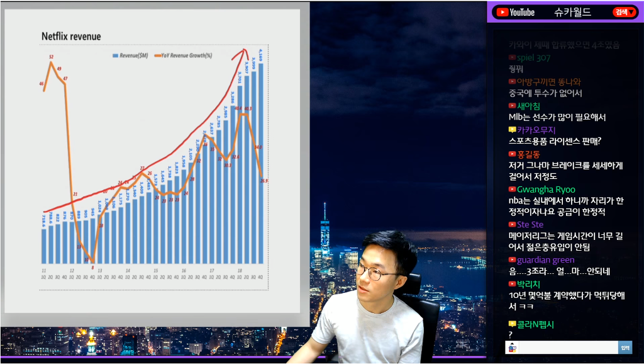Focus the chat message input box
The image size is (644, 364).
point(569,348)
